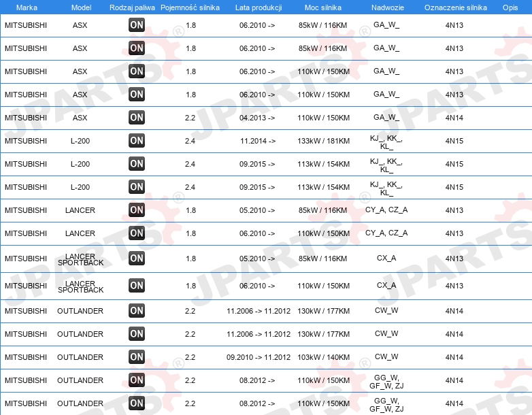532x415 pixels.
Task: Click the ON fuel icon in the L-200 133kW row
Action: coord(137,140)
